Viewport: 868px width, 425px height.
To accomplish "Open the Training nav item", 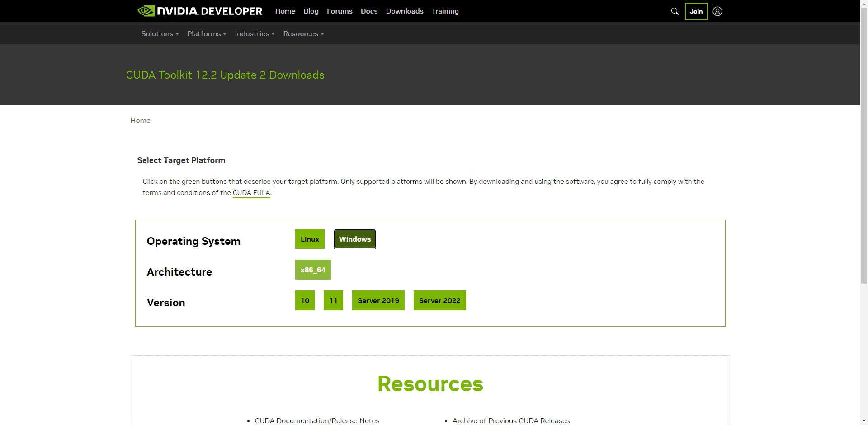I will click(445, 11).
